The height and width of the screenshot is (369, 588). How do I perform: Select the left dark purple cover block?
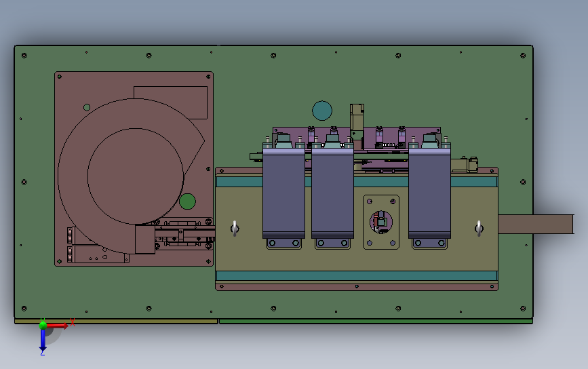point(284,193)
